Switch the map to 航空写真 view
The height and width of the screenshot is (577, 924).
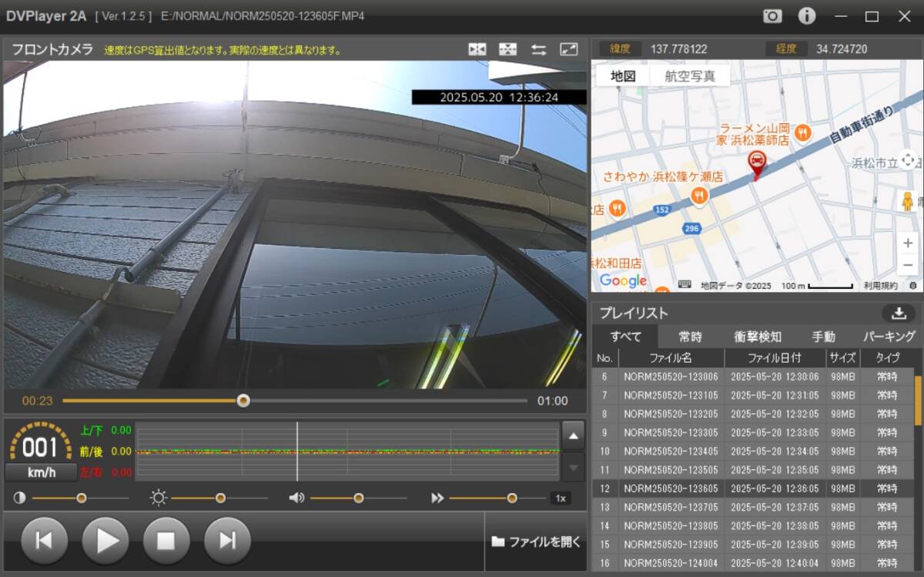click(x=690, y=76)
